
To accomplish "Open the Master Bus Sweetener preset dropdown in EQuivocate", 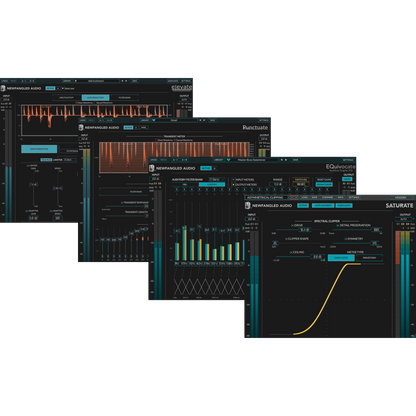I will [x=254, y=160].
